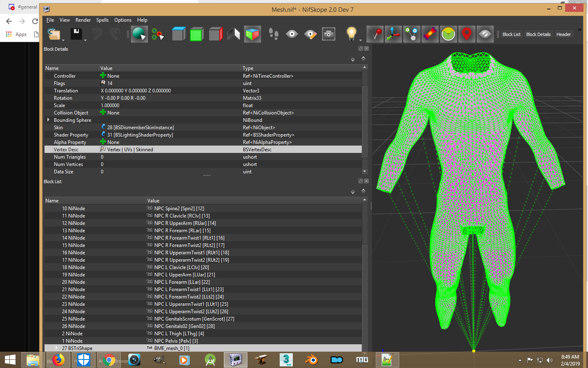This screenshot has width=588, height=368.
Task: Select the Scale value 1.000000
Action: (x=110, y=105)
